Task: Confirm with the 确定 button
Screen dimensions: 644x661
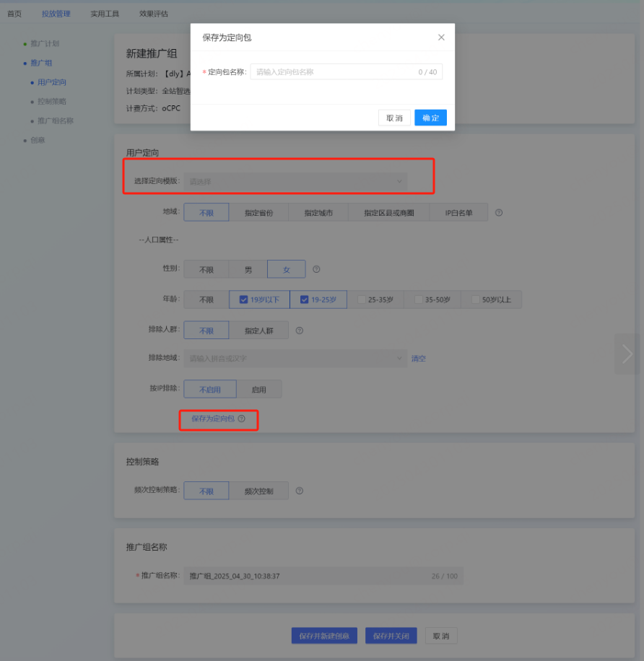Action: click(x=430, y=118)
